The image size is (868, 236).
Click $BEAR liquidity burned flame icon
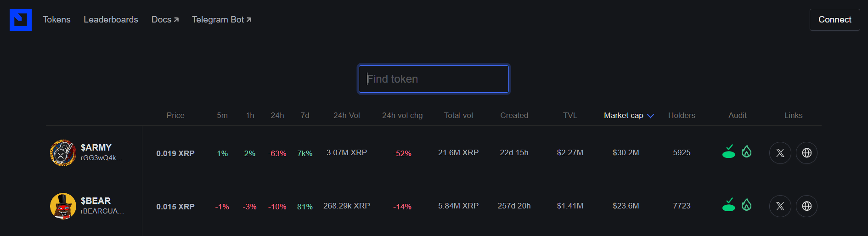pyautogui.click(x=747, y=205)
